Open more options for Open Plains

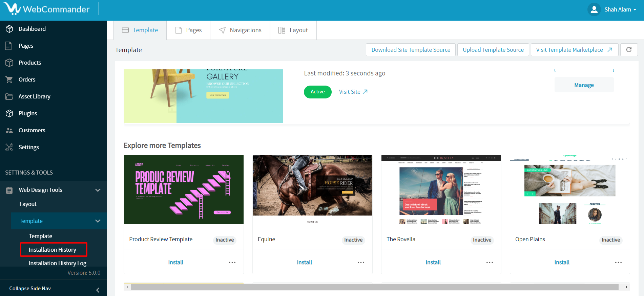(x=618, y=263)
